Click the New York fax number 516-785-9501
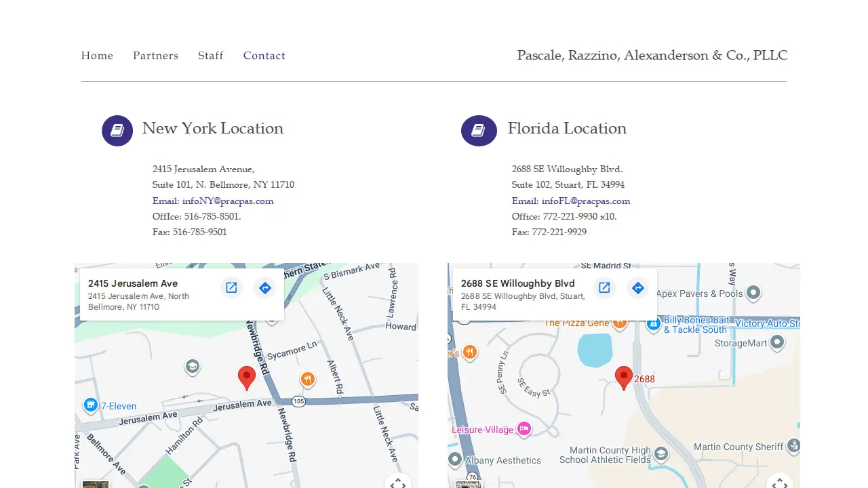Screen dimensions: 868x488 200,232
